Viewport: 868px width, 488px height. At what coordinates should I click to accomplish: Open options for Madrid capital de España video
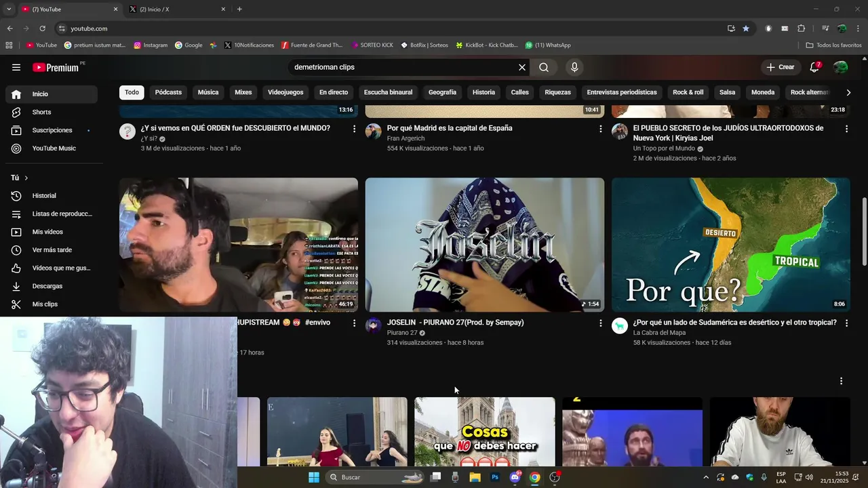(x=600, y=129)
